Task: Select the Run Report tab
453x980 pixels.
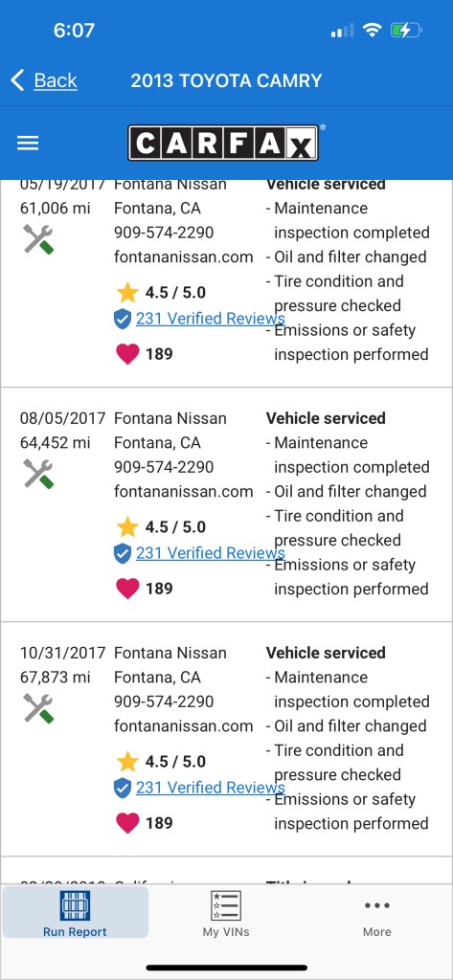Action: 75,912
